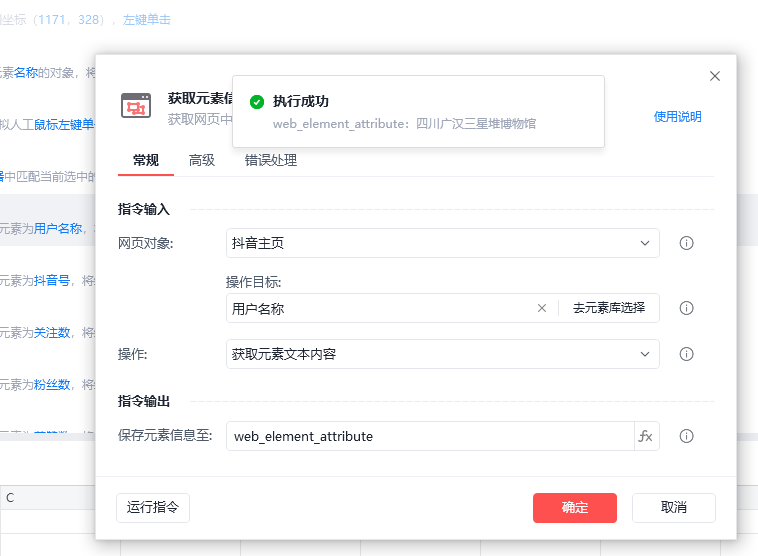758x556 pixels.
Task: Switch to the 常规 tab
Action: click(146, 160)
